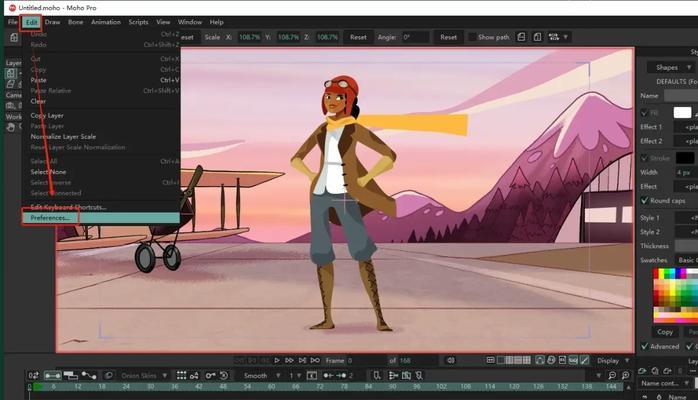698x400 pixels.
Task: Pick a color from the swatch palette
Action: tap(675, 295)
